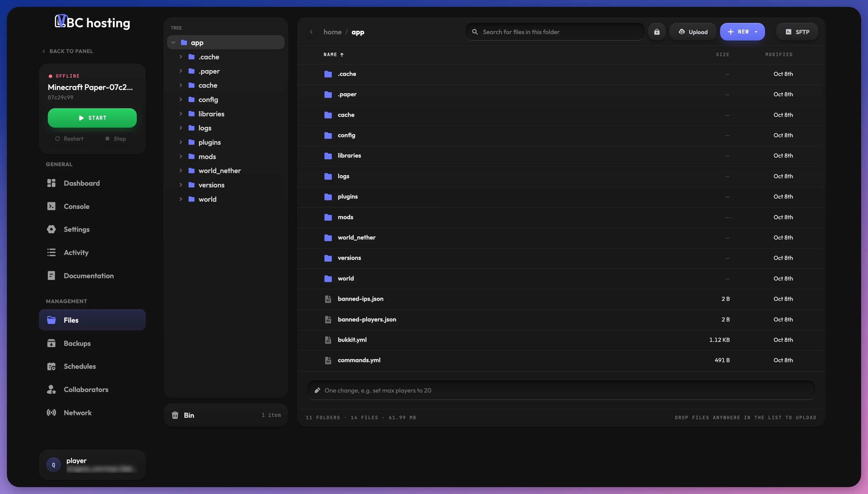Open the world folder in file list
The height and width of the screenshot is (494, 868).
(560, 279)
